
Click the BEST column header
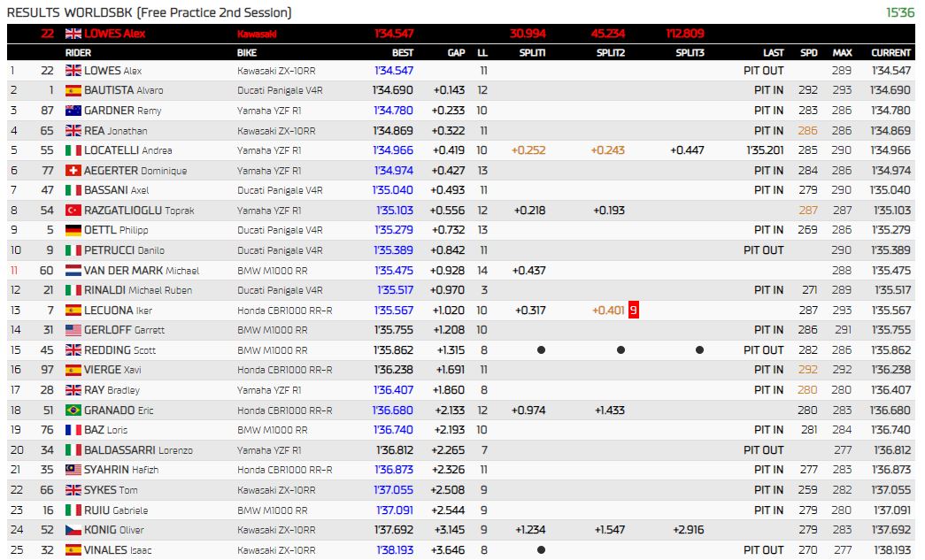403,53
